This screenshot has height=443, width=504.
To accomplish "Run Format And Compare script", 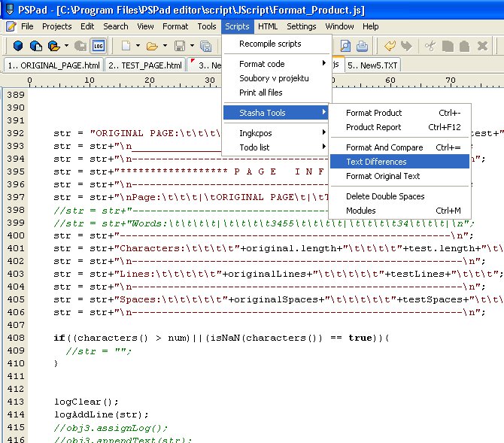I will (400, 147).
